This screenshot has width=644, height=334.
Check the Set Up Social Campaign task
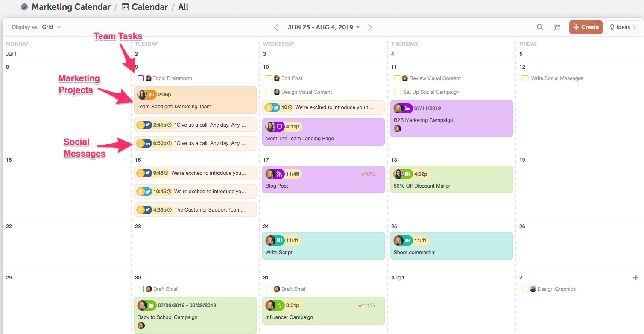(397, 92)
